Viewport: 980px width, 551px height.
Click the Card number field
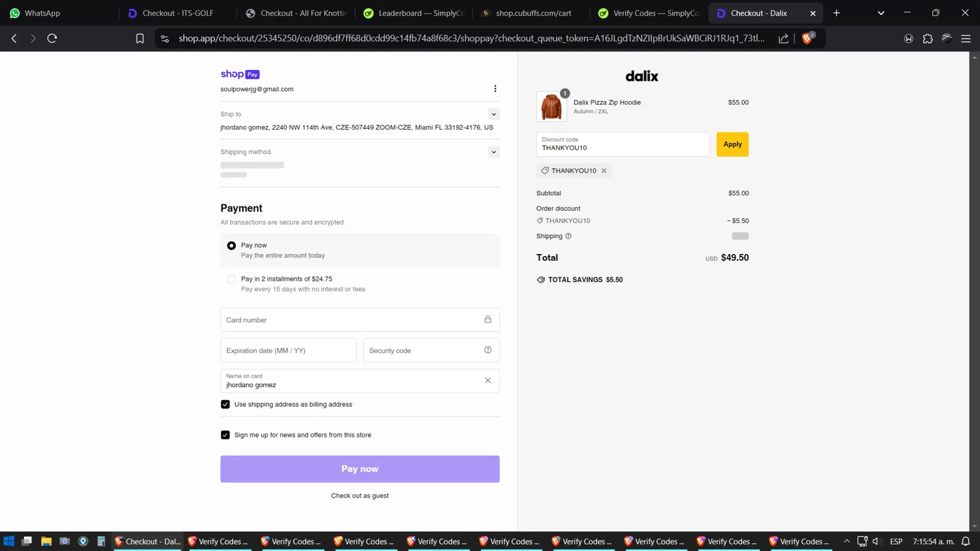[360, 320]
